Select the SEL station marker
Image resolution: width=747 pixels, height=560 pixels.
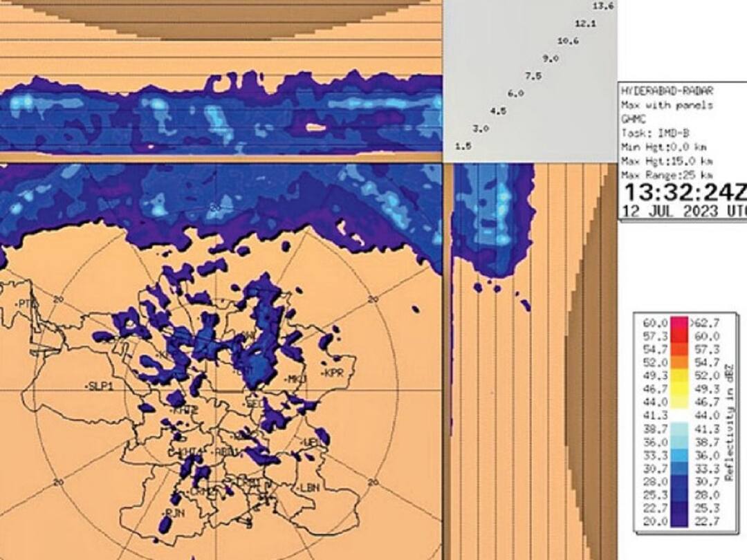coord(253,402)
